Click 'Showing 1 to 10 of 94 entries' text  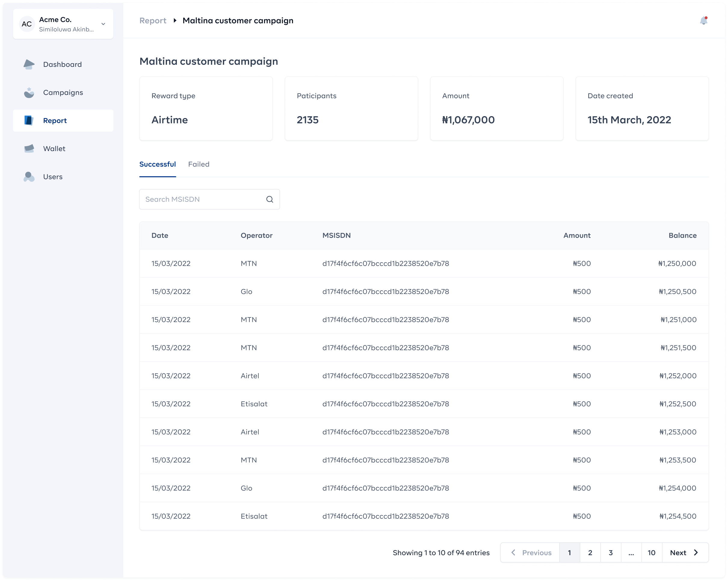click(x=441, y=553)
